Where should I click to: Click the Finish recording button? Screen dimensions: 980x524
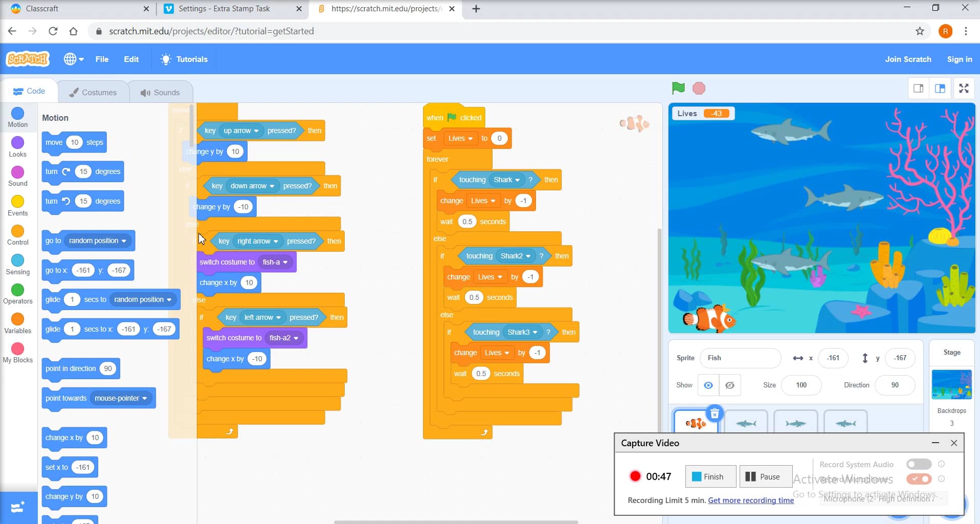click(x=710, y=476)
